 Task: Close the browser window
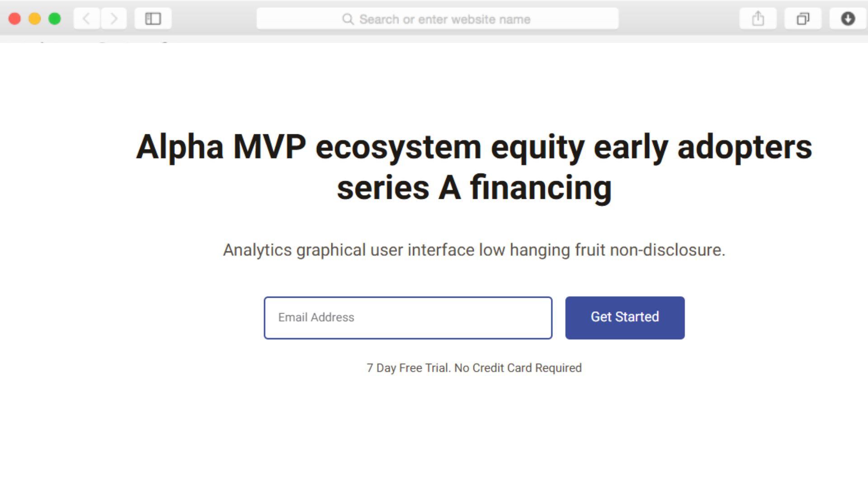click(x=15, y=19)
